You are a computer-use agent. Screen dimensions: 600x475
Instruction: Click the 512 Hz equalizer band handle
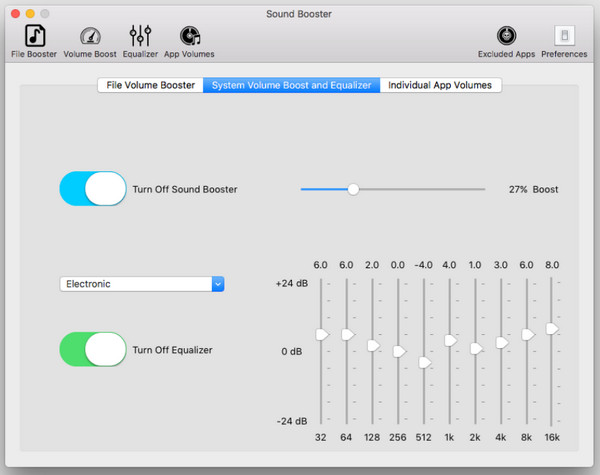point(425,362)
